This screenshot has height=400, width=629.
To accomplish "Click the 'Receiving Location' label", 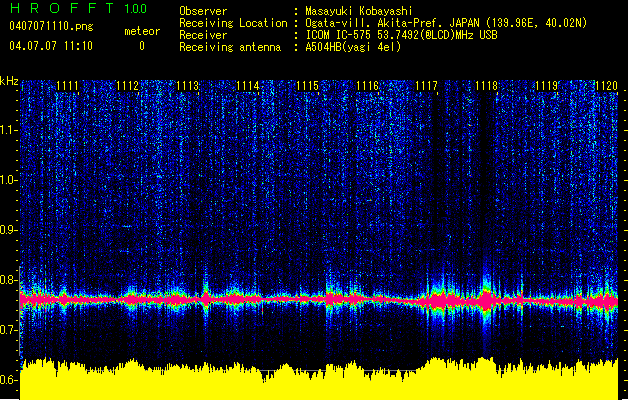I will coord(233,23).
